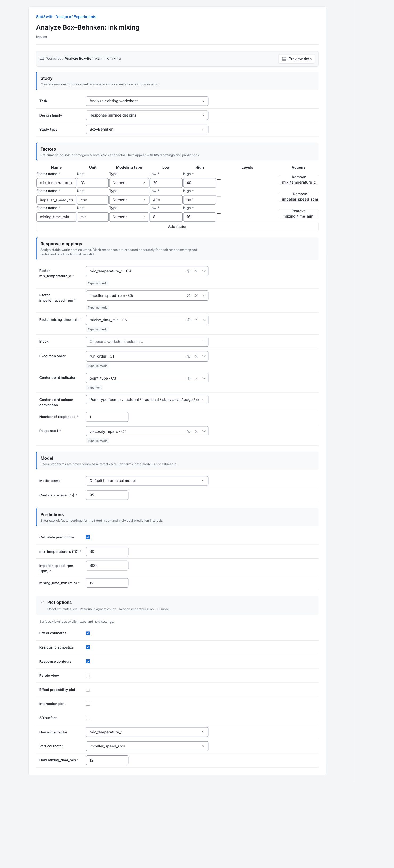Preview the impeller_speed_rpm · C5 column
The height and width of the screenshot is (868, 394).
(x=189, y=296)
